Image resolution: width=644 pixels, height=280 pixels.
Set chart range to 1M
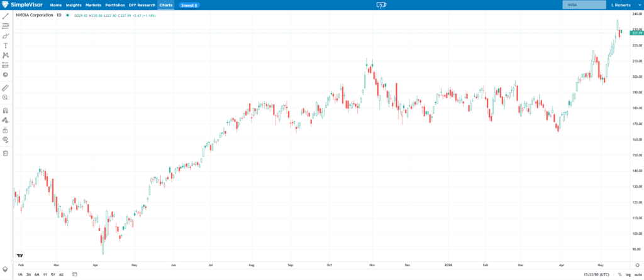click(x=20, y=274)
